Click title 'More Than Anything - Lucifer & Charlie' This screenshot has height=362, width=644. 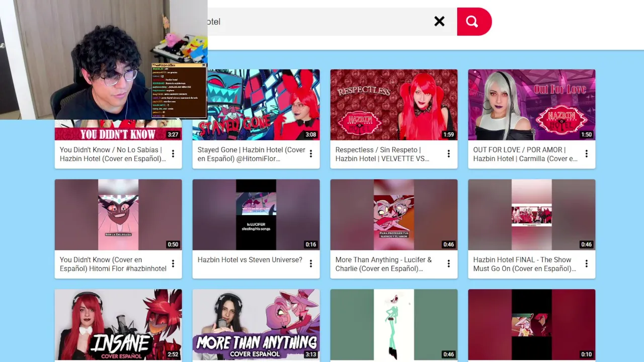(383, 264)
